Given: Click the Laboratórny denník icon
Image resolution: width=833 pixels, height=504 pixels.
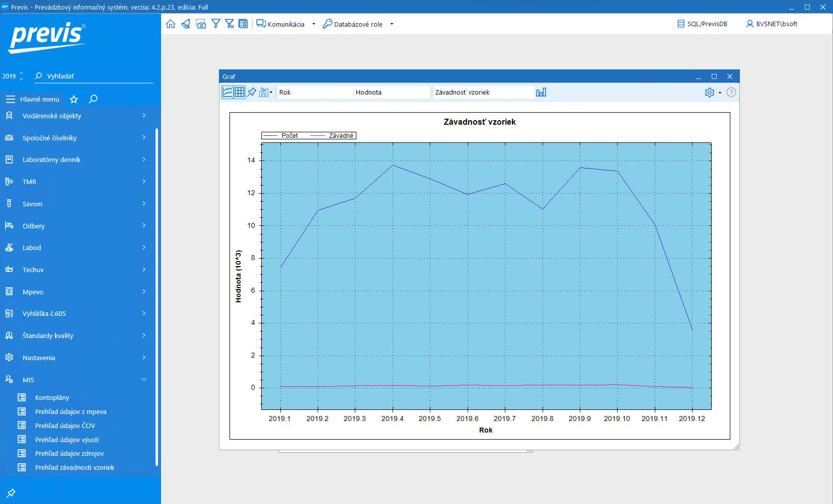Looking at the screenshot, I should (x=9, y=159).
